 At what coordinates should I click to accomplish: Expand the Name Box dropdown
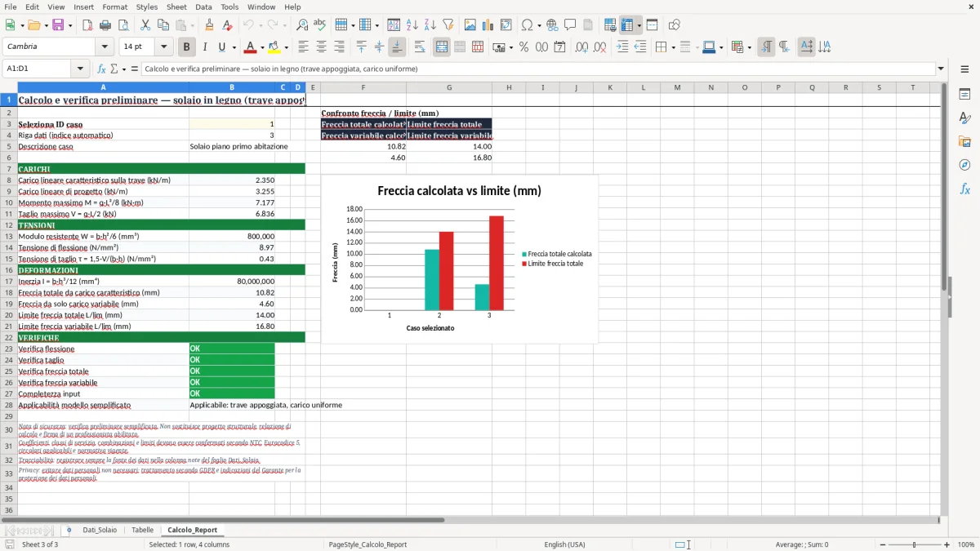(x=81, y=69)
